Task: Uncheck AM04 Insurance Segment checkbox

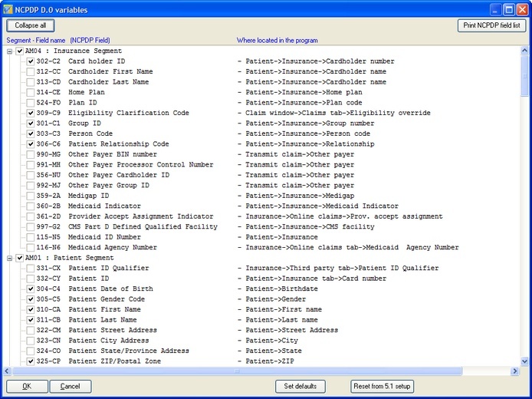Action: click(20, 51)
